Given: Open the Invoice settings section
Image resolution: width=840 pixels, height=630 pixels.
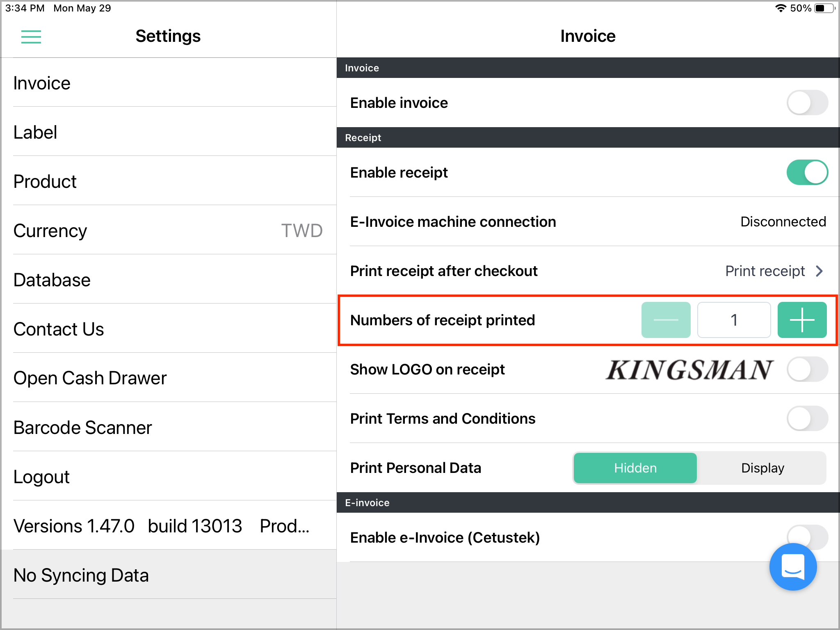Looking at the screenshot, I should (42, 83).
